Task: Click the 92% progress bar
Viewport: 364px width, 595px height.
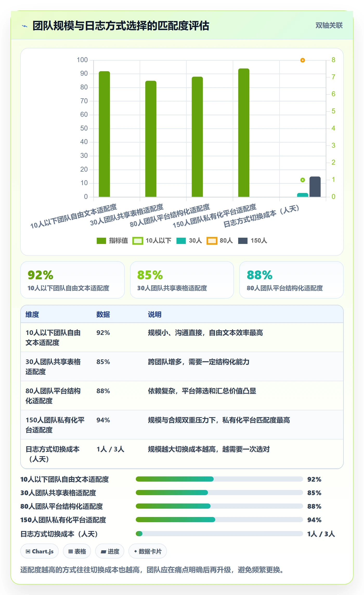Action: [x=219, y=479]
